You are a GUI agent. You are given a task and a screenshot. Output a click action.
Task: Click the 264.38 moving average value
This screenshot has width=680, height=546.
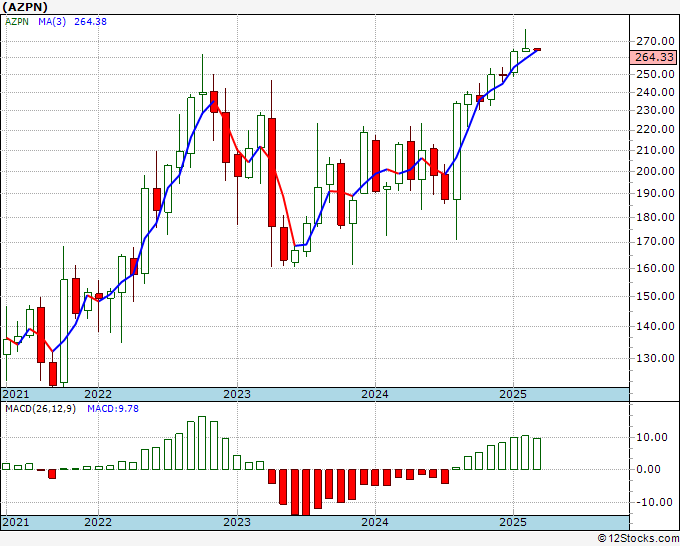[90, 21]
